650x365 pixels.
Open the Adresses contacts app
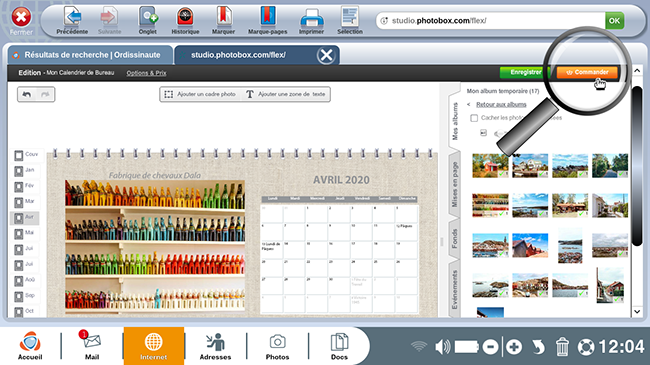(215, 346)
